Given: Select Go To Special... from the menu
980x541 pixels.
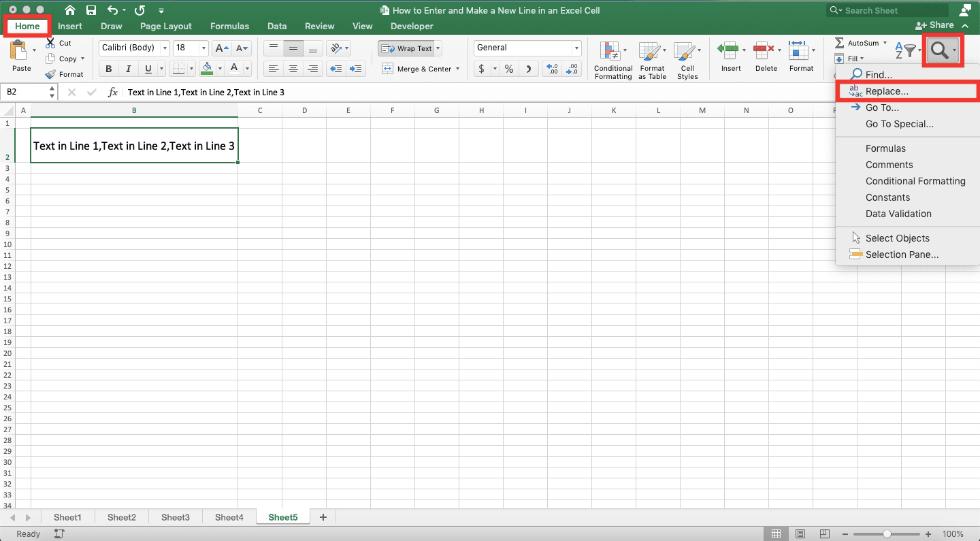Looking at the screenshot, I should pos(899,124).
